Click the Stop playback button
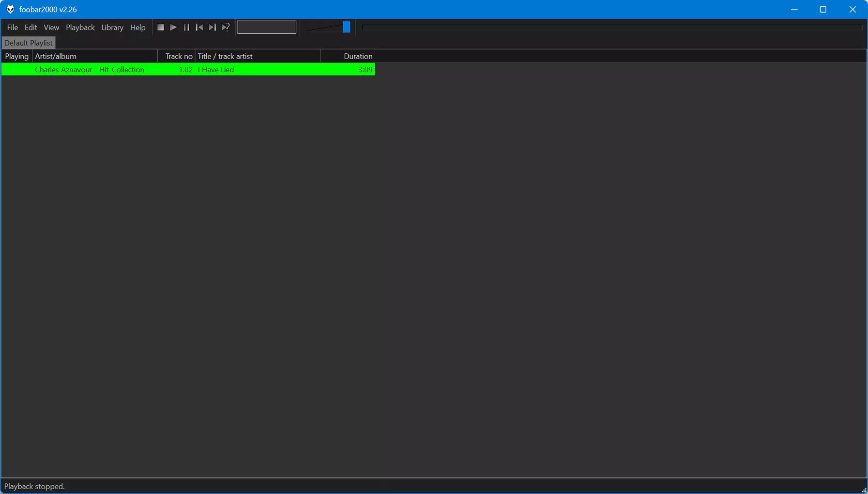This screenshot has width=868, height=494. [x=161, y=28]
